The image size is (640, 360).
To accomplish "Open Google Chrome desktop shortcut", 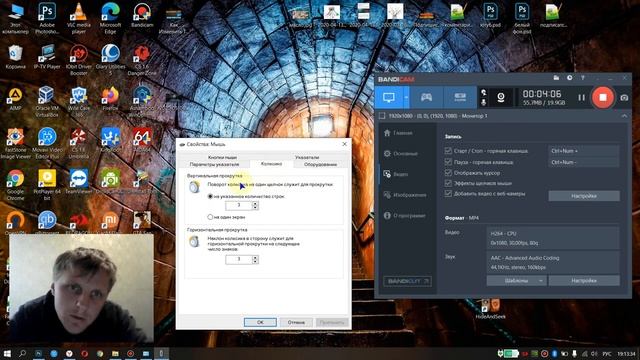I will 16,184.
